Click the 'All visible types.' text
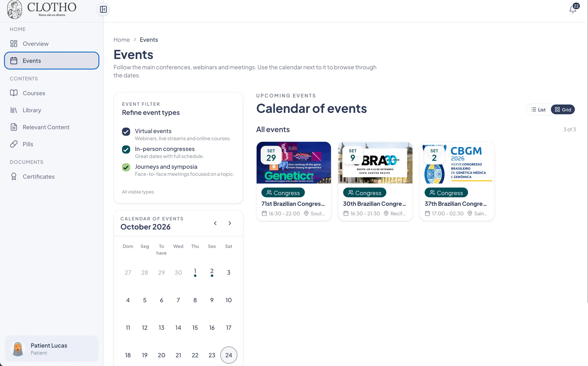 (138, 192)
